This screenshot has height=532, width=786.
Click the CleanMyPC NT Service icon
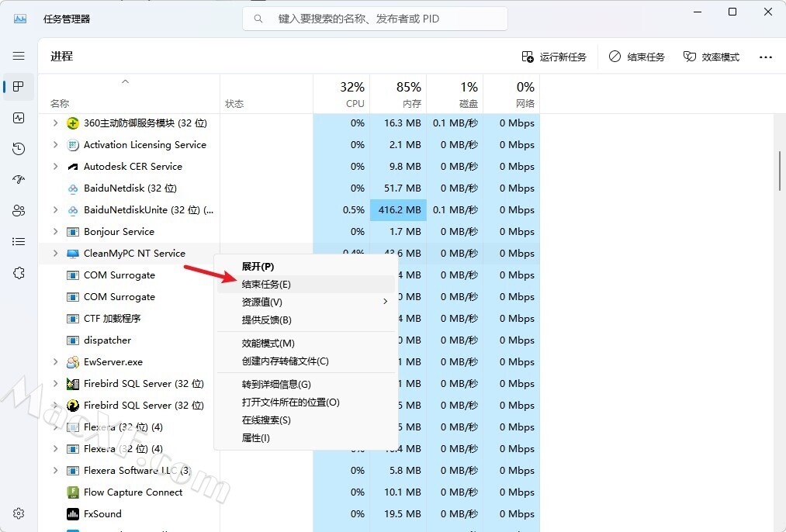tap(73, 254)
